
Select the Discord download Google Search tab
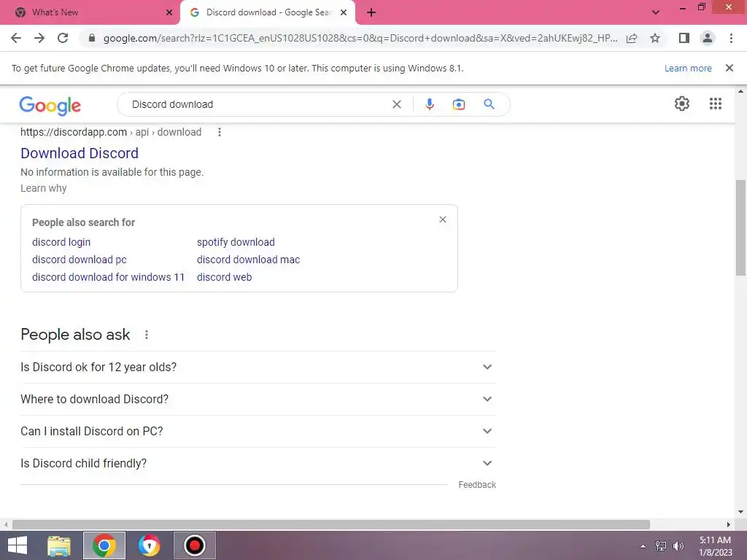point(267,12)
